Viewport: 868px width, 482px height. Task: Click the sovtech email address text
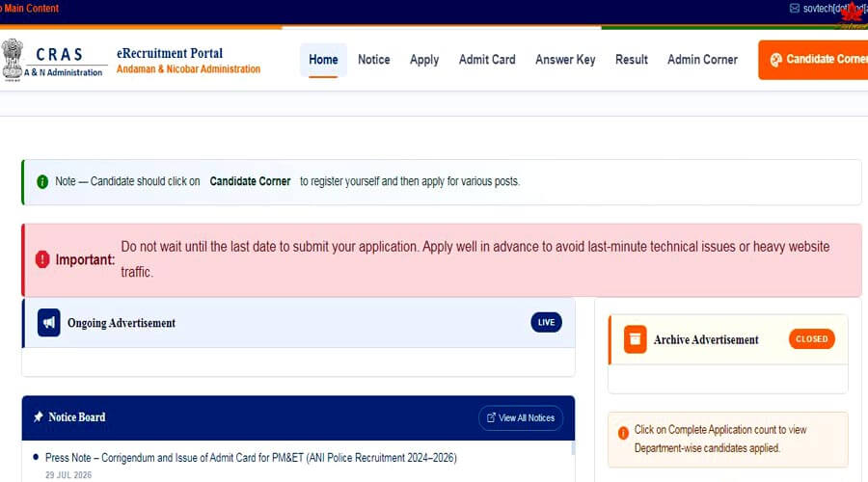point(835,9)
